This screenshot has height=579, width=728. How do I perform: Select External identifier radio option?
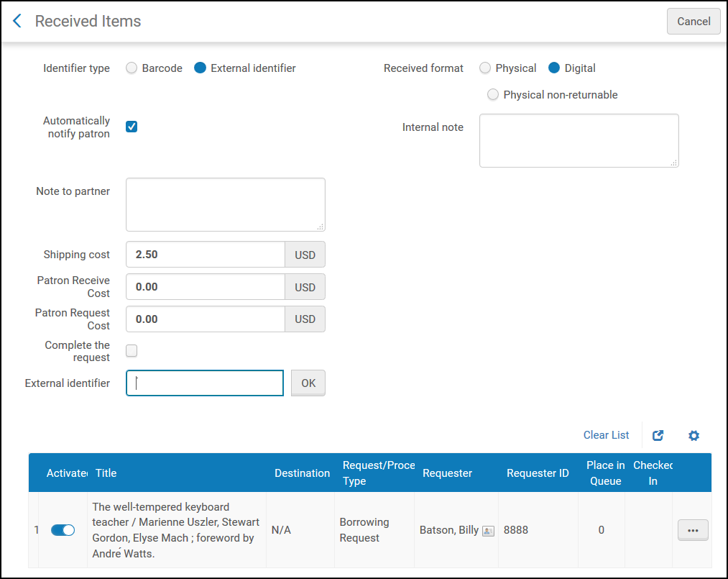tap(200, 68)
